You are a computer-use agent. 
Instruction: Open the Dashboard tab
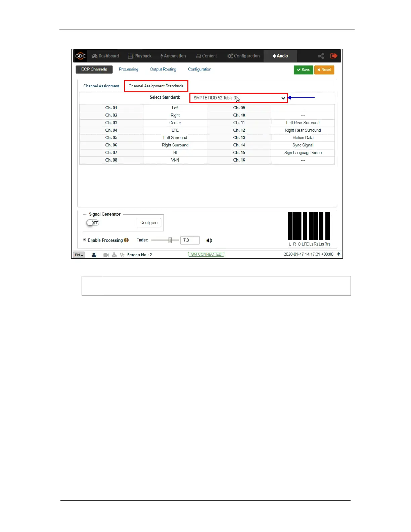pos(105,56)
